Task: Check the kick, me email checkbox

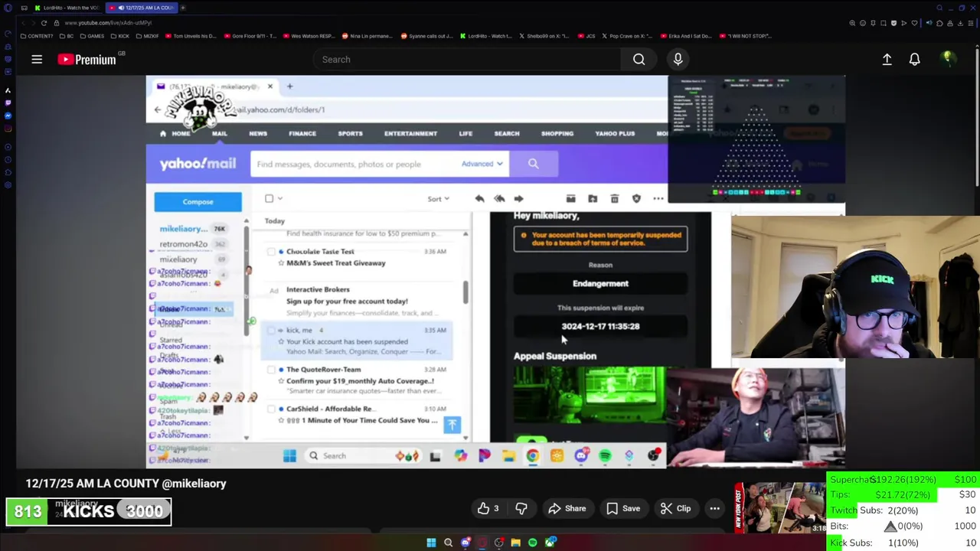Action: (x=271, y=331)
